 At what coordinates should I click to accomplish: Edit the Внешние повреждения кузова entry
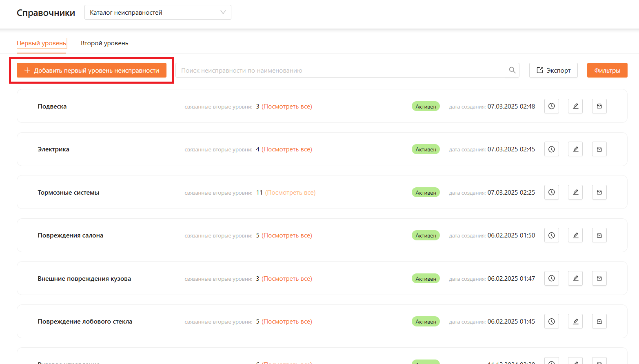575,278
